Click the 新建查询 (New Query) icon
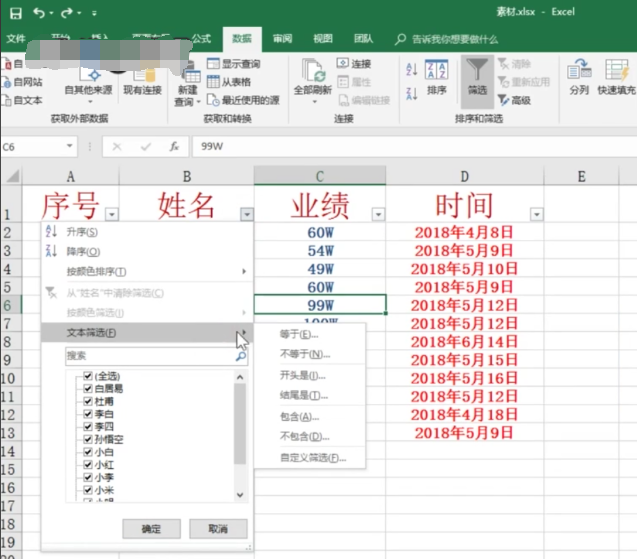Screen dimensions: 637x559 [x=186, y=72]
